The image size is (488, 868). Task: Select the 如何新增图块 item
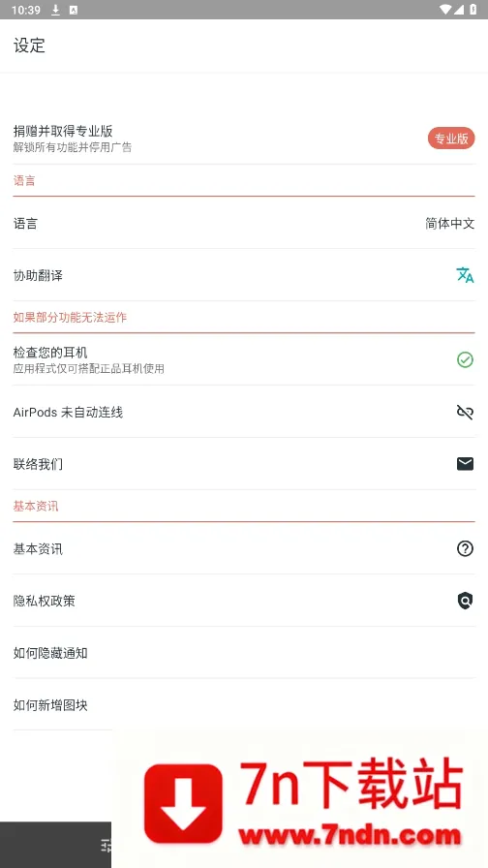pos(244,705)
